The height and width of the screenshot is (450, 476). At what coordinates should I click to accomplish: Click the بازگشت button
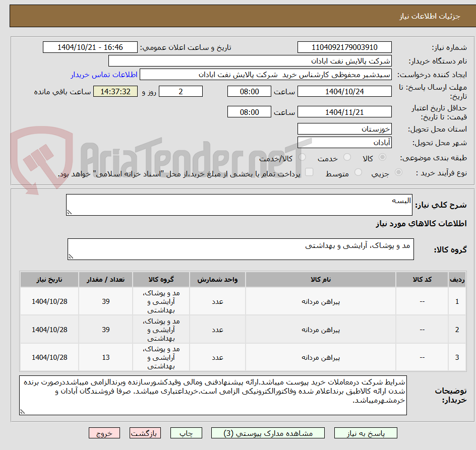pyautogui.click(x=145, y=433)
